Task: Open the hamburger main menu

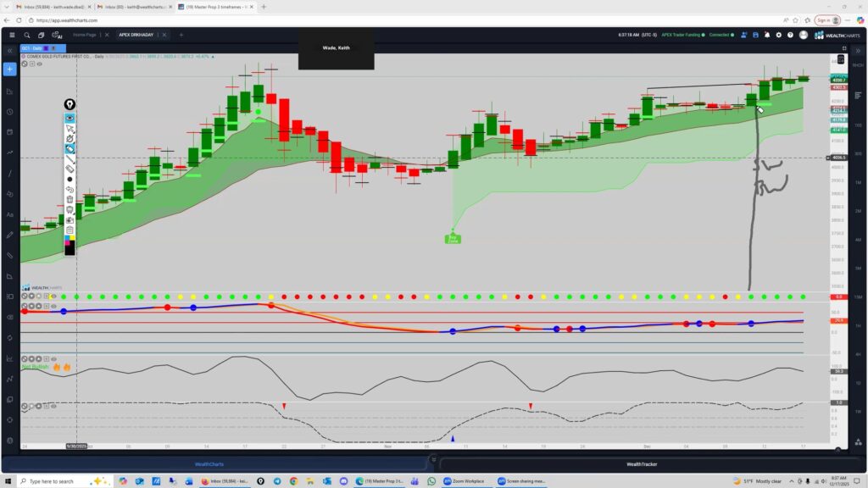Action: click(x=11, y=35)
